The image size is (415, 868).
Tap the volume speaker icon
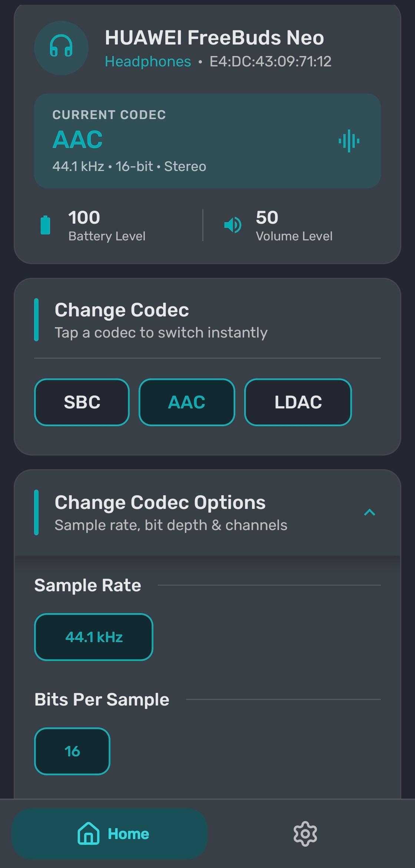(x=233, y=225)
